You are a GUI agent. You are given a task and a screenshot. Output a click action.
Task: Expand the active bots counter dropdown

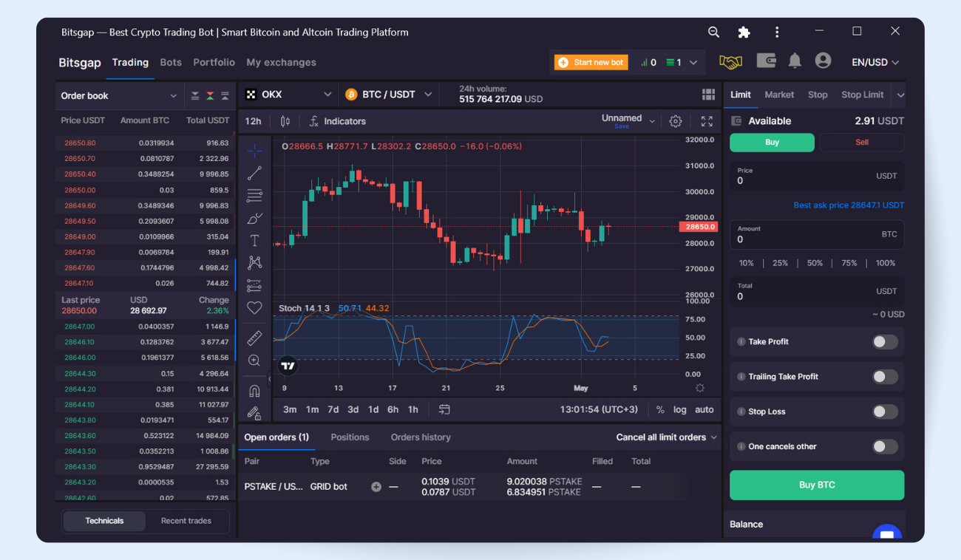click(693, 63)
